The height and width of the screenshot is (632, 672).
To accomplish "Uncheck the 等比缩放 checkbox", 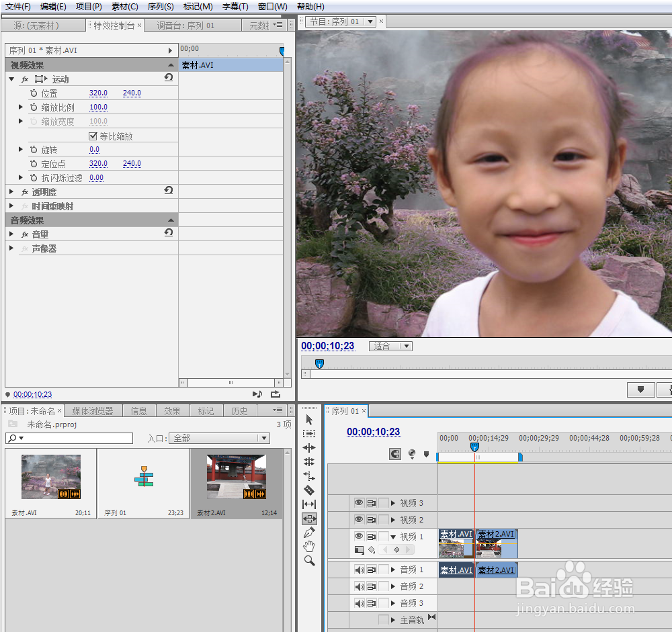I will (93, 136).
